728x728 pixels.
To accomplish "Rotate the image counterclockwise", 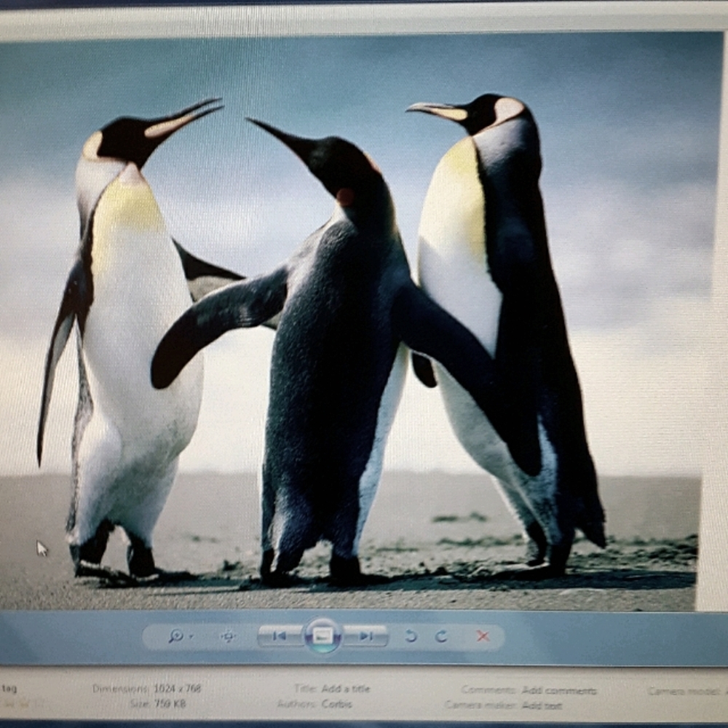I will (411, 636).
